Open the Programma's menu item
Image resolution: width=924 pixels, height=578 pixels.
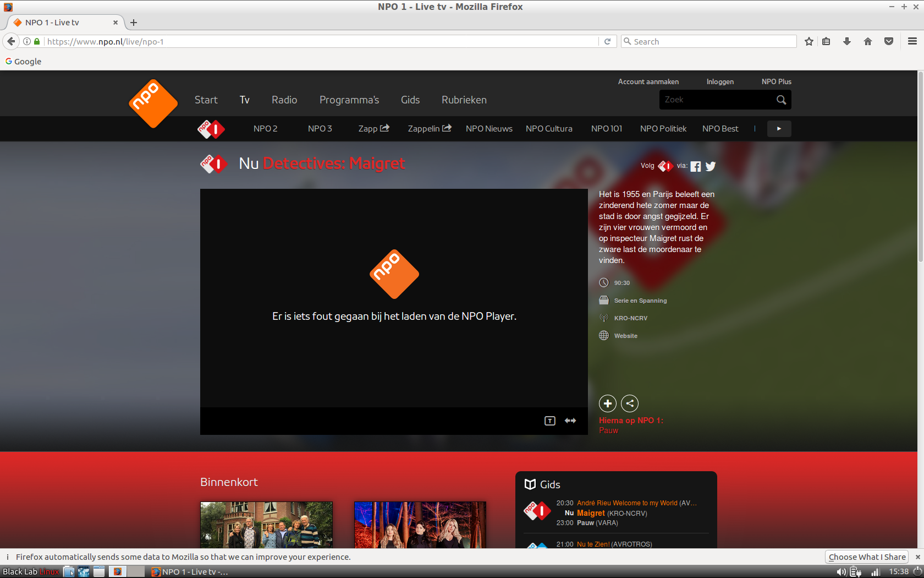coord(349,100)
